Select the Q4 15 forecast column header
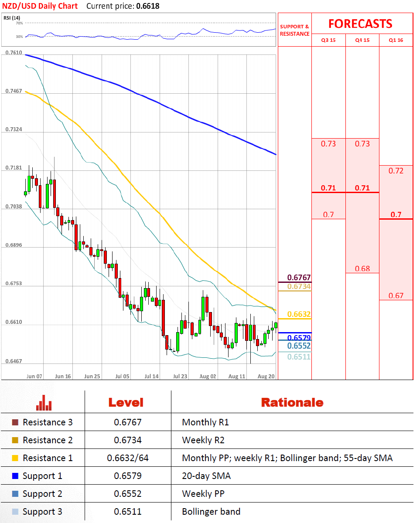This screenshot has height=523, width=420. tap(362, 40)
